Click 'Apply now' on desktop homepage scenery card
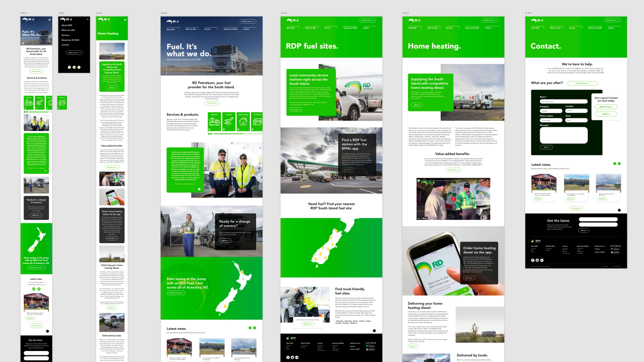644x362 pixels. click(225, 240)
